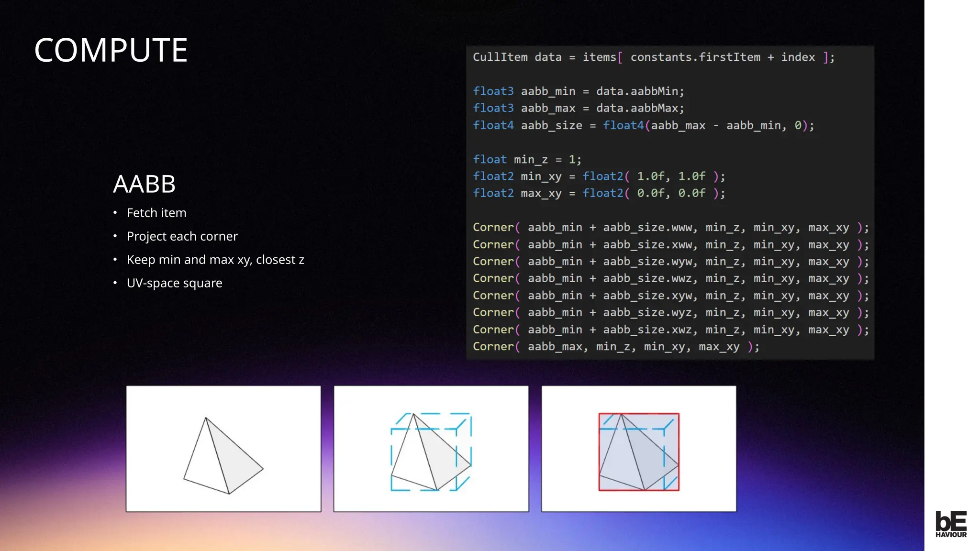Click the Corner aabb_size.xwz code line
Screen dimensions: 980x551
point(670,330)
